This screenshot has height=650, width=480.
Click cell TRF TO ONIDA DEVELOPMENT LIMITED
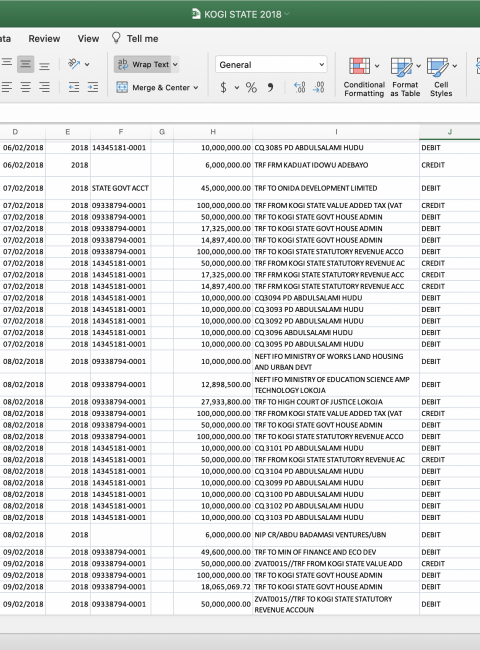click(x=336, y=188)
